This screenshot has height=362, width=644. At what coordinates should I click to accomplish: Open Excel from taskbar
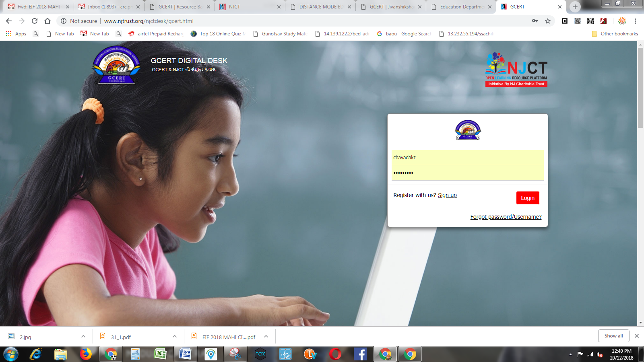(161, 354)
